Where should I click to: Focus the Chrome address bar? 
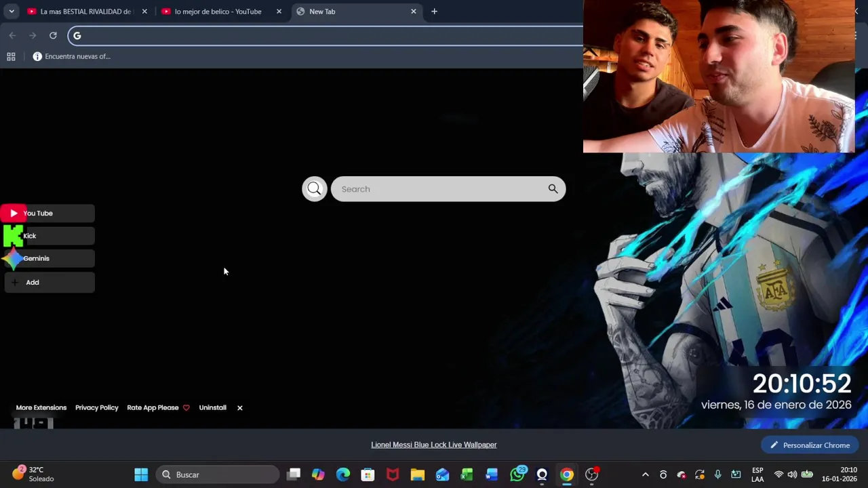point(325,35)
